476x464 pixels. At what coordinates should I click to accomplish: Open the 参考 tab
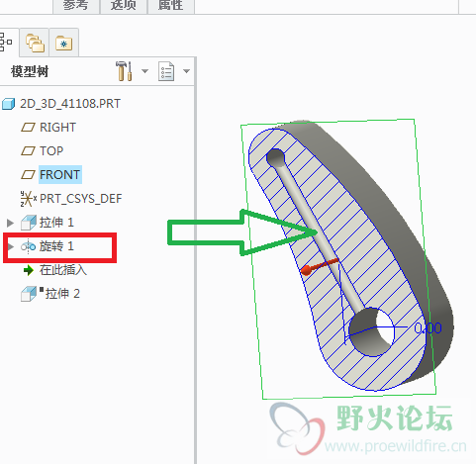pyautogui.click(x=75, y=5)
